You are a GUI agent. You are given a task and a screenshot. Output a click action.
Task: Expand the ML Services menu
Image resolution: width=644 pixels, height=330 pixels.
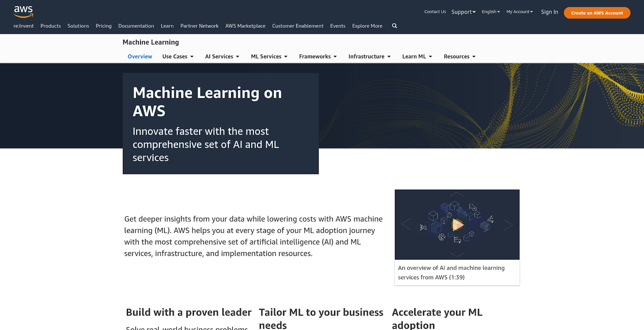[x=269, y=57]
